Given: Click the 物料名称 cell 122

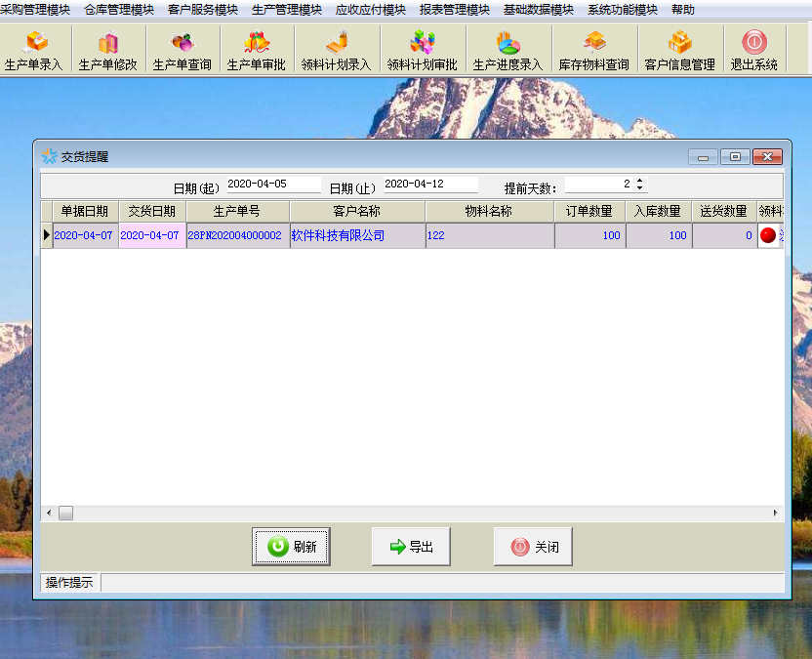Looking at the screenshot, I should pyautogui.click(x=489, y=235).
